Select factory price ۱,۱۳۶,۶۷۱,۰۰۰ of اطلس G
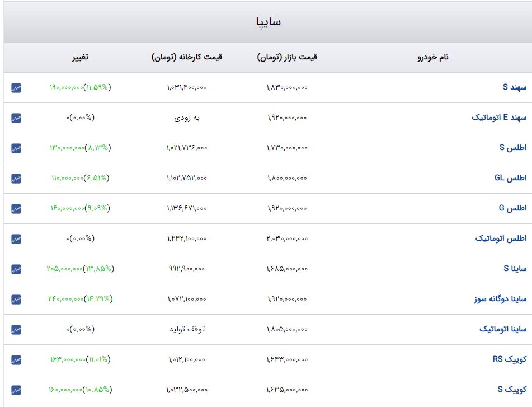The height and width of the screenshot is (407, 532). tap(187, 208)
